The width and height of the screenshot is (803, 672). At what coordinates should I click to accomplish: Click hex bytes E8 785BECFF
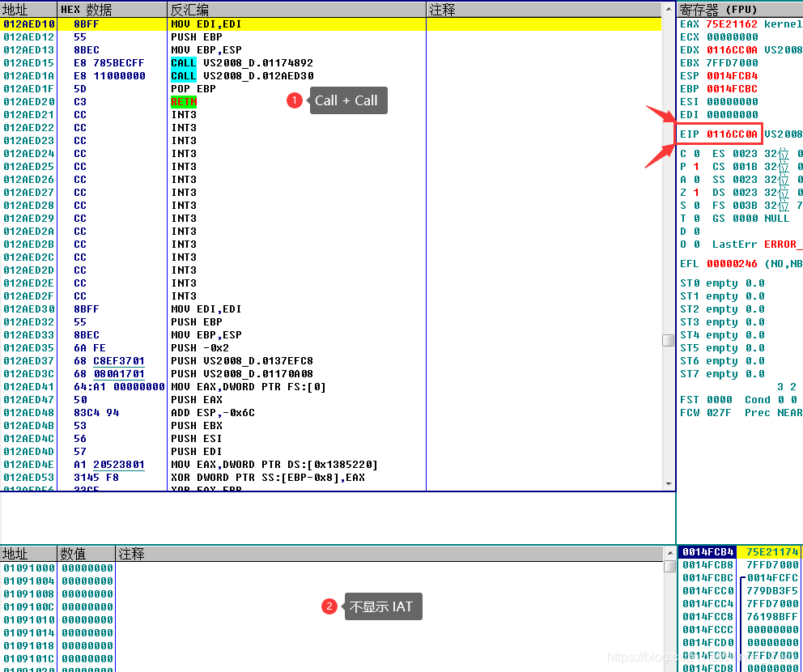click(x=109, y=63)
